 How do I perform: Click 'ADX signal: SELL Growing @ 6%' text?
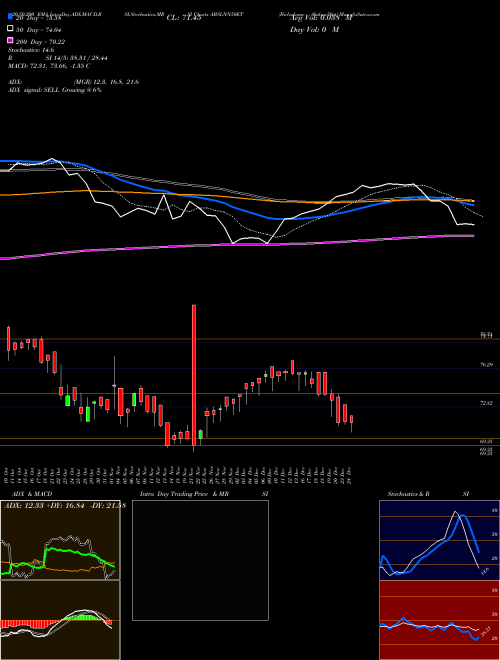(55, 90)
